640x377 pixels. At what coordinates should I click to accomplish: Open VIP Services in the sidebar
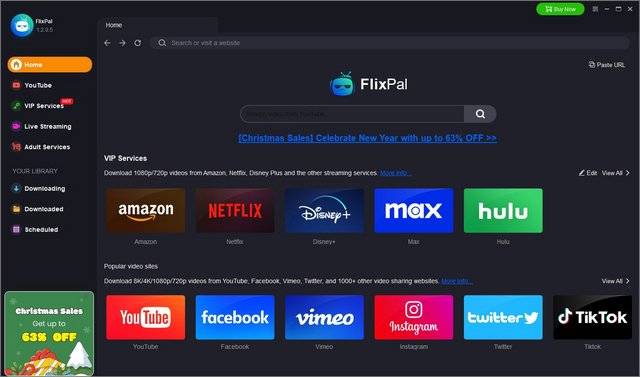[42, 106]
